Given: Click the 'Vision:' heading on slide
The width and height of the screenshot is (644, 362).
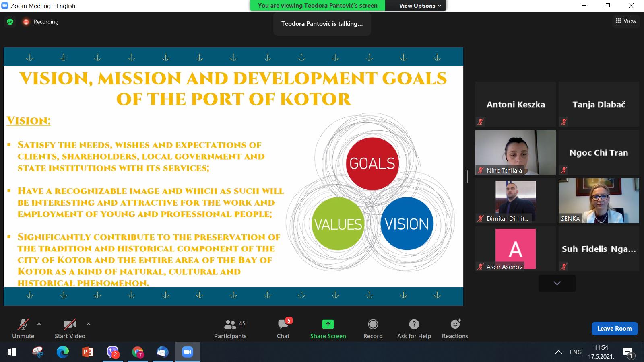Looking at the screenshot, I should pos(29,121).
